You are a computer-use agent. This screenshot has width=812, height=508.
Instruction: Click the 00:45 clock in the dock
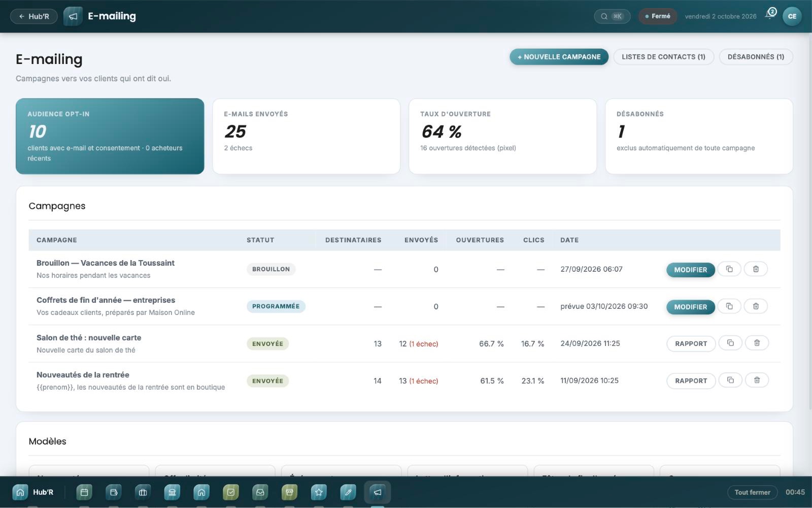pos(795,492)
